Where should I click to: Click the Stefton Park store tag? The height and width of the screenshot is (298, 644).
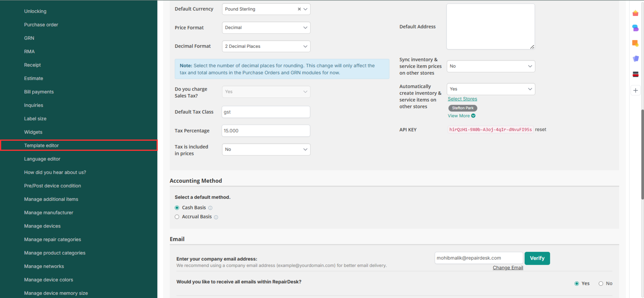click(463, 108)
